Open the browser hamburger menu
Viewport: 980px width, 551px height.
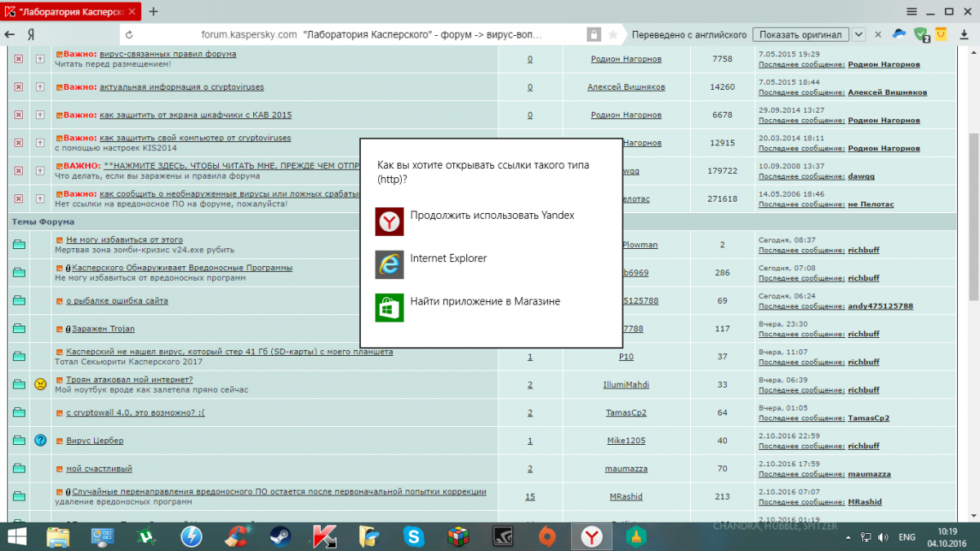click(x=911, y=11)
